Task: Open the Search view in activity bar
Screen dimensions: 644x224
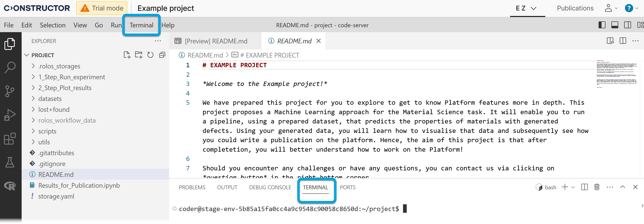Action: [10, 67]
